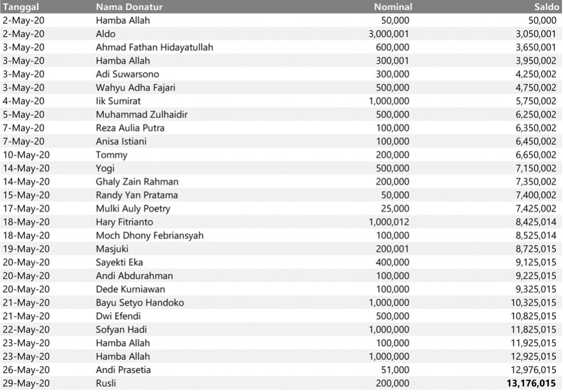The image size is (563, 392).
Task: Select the 4-May-20 date cell
Action: point(24,101)
